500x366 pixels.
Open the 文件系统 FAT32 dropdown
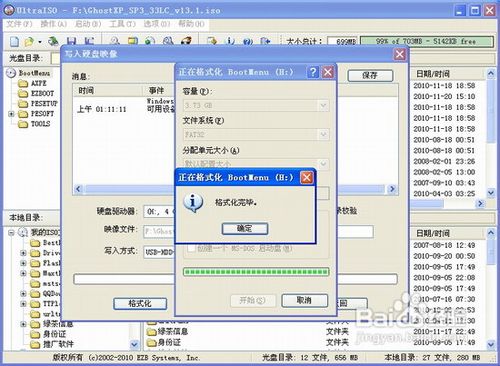tap(323, 135)
